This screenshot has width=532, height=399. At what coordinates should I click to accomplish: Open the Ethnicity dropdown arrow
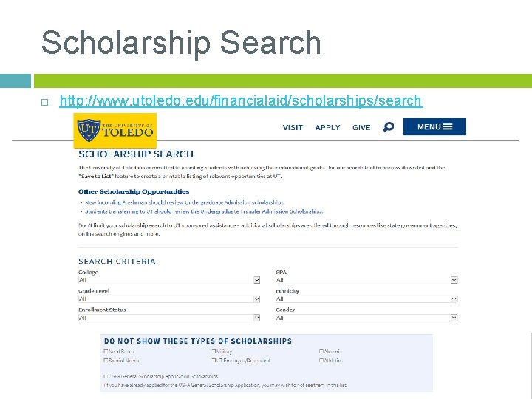tap(454, 299)
